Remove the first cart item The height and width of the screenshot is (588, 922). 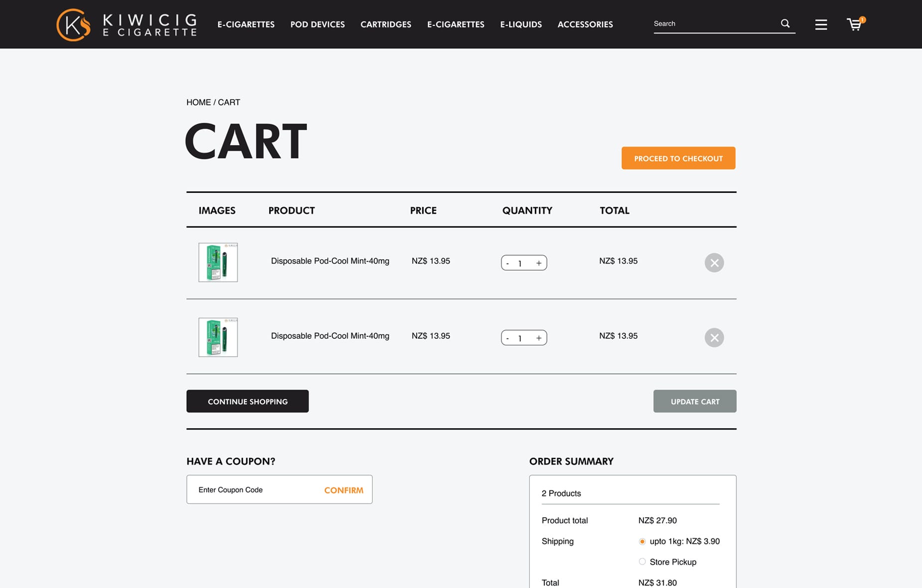pyautogui.click(x=714, y=263)
